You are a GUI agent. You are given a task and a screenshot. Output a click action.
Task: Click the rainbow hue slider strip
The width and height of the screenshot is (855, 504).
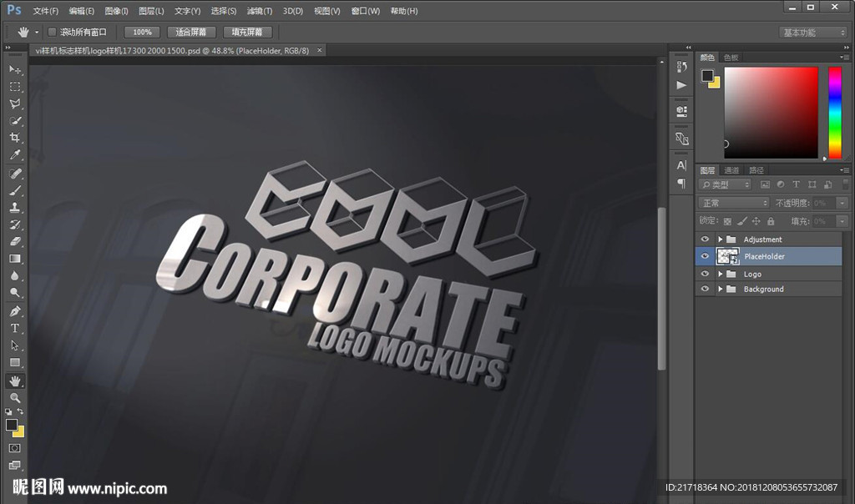click(834, 112)
